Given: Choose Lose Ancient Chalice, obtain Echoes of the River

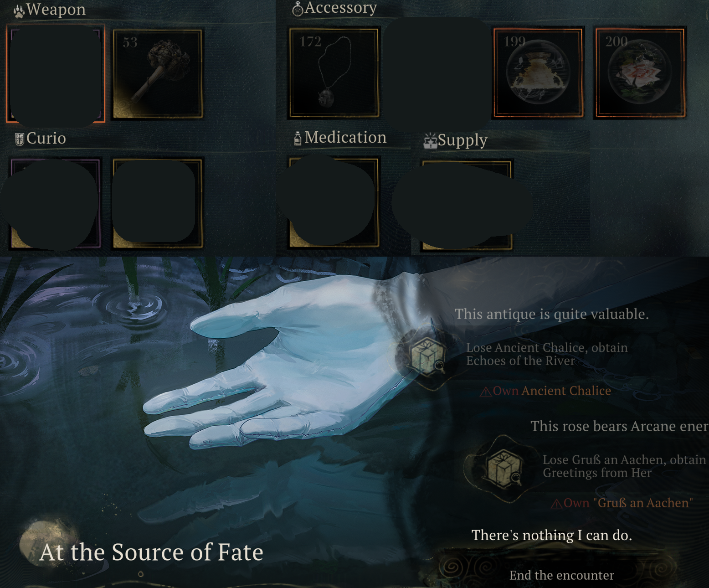Looking at the screenshot, I should coord(547,354).
